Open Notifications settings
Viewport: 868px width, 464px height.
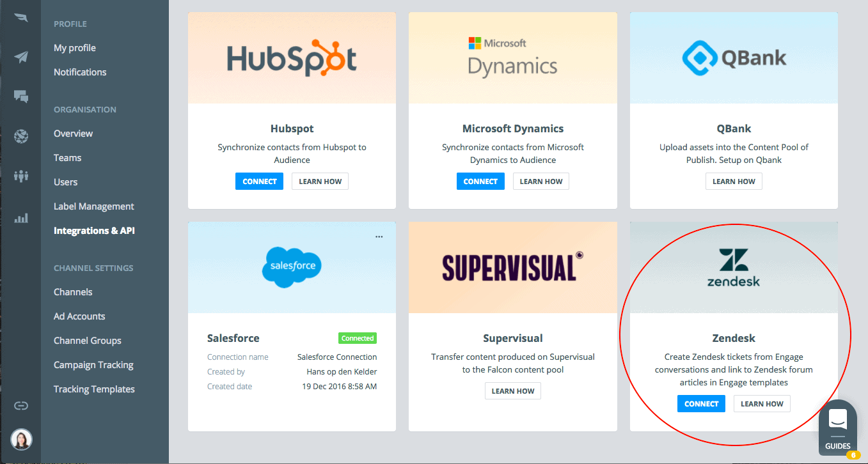tap(80, 72)
